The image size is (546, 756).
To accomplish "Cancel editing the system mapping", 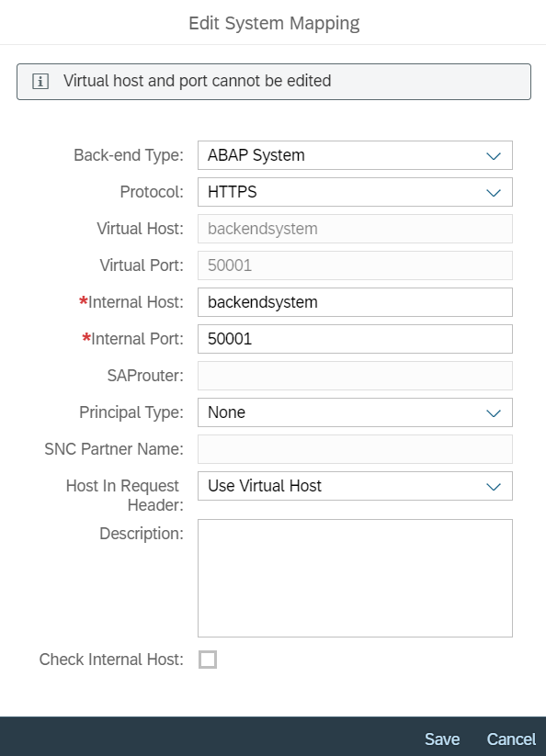I will pos(511,739).
